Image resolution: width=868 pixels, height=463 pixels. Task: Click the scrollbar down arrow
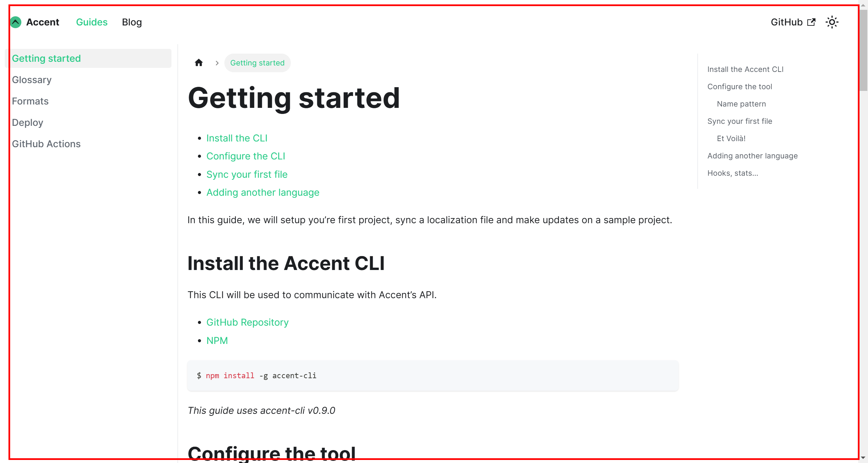click(863, 458)
